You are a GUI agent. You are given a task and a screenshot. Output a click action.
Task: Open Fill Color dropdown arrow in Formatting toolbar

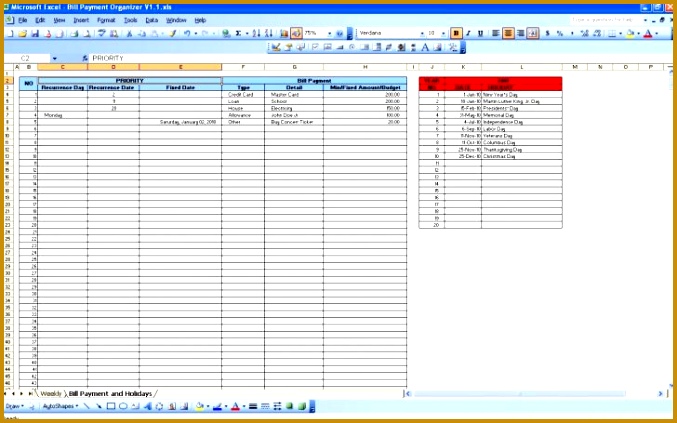(x=638, y=33)
